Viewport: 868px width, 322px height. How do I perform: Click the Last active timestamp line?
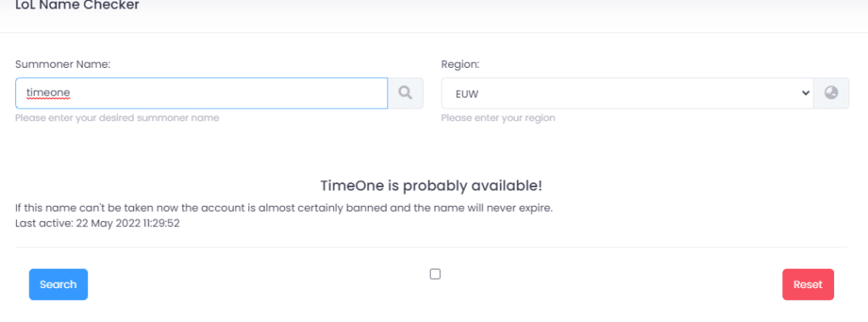pos(97,224)
